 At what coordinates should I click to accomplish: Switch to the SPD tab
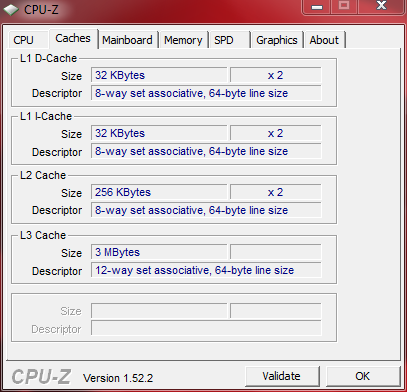(229, 40)
